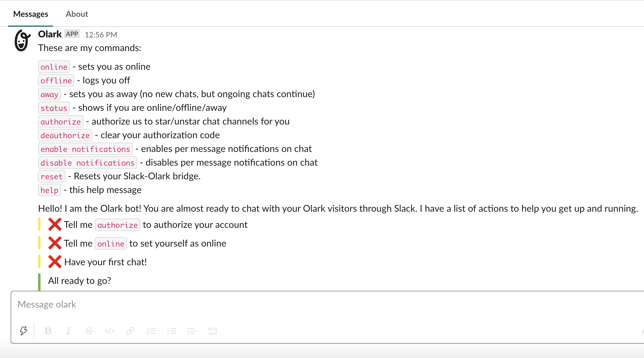Click the Olark bot avatar icon
644x358 pixels.
[x=21, y=40]
